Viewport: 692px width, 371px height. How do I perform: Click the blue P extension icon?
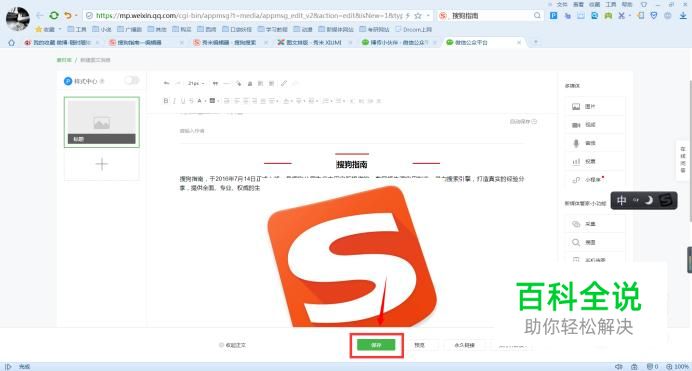click(553, 15)
